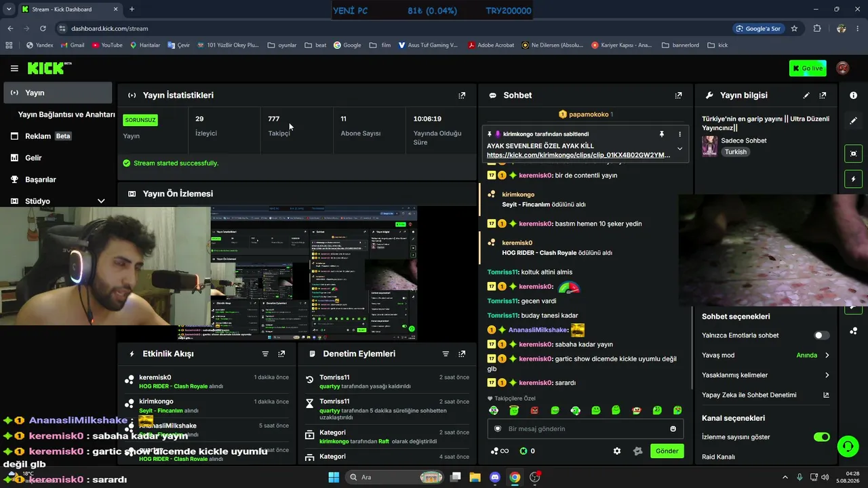The width and height of the screenshot is (868, 488).
Task: Click the badge icon beside Gönder
Action: click(x=637, y=451)
